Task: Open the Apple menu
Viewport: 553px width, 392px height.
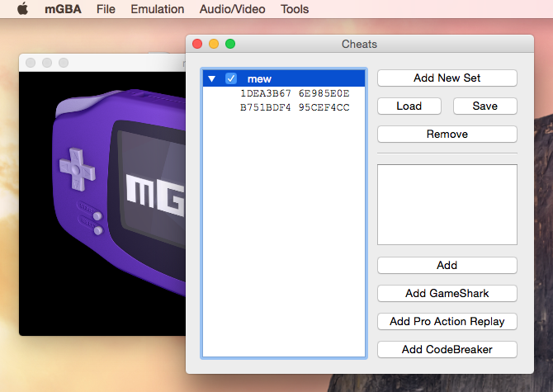Action: (22, 9)
